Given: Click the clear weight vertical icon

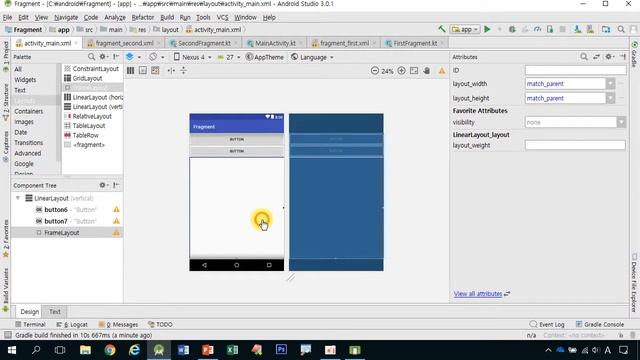Looking at the screenshot, I should [x=183, y=71].
